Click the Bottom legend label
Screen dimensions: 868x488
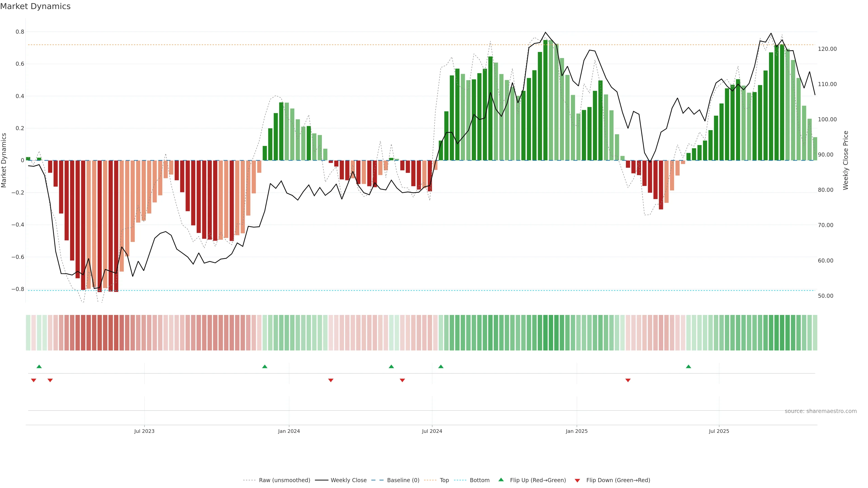(479, 480)
